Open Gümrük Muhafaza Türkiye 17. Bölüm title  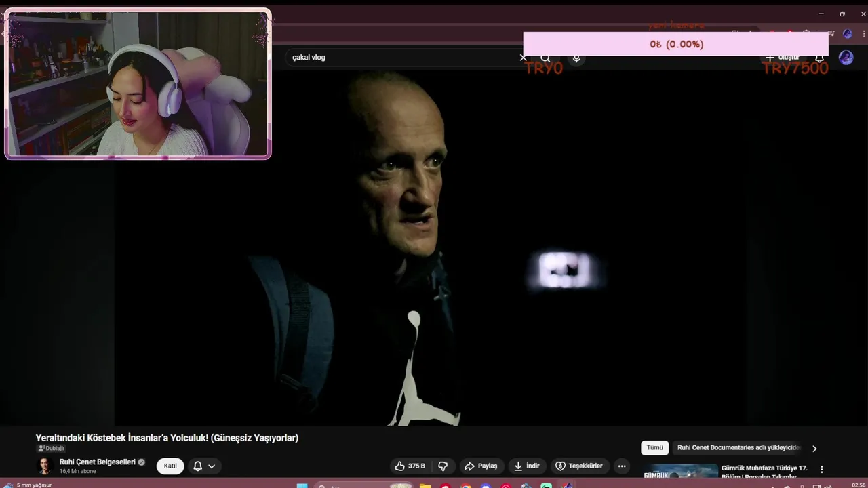coord(764,472)
